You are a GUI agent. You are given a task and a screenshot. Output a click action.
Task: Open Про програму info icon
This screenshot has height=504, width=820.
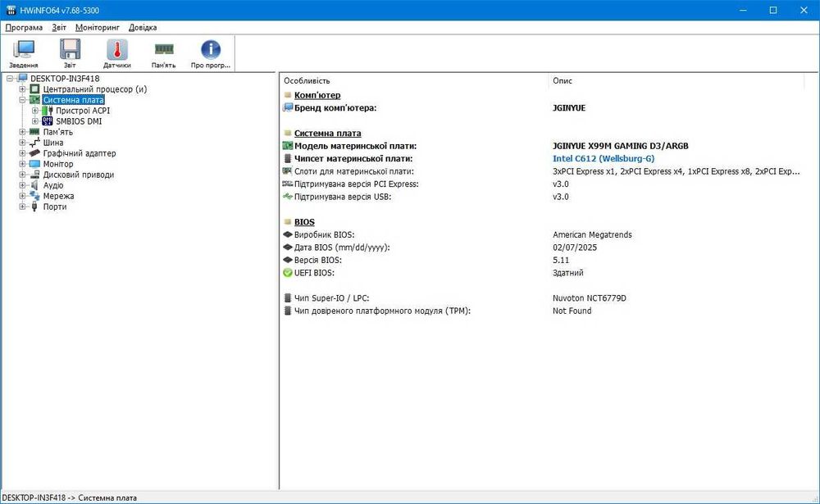pyautogui.click(x=210, y=53)
